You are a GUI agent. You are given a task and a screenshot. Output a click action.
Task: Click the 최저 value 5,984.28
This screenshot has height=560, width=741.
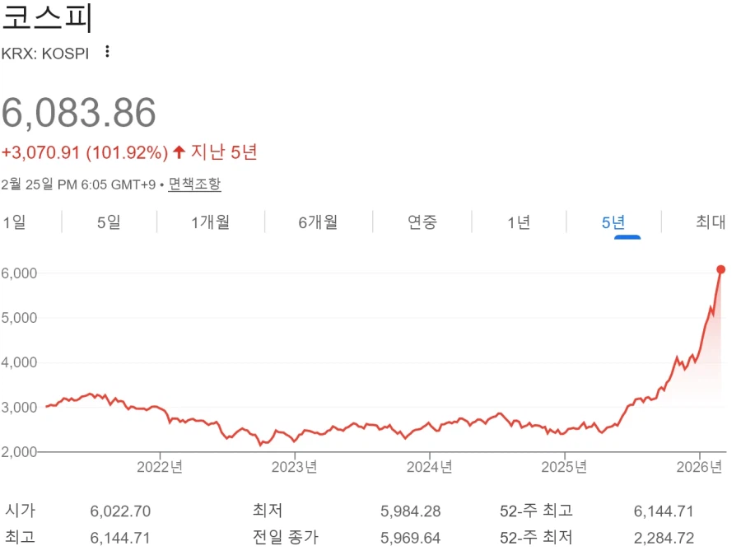[411, 511]
